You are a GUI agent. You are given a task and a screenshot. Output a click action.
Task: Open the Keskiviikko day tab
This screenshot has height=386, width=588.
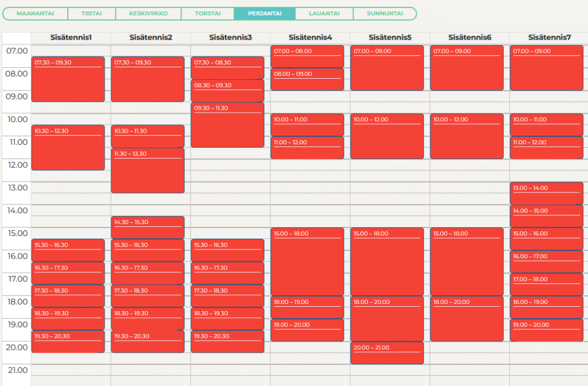click(x=148, y=13)
